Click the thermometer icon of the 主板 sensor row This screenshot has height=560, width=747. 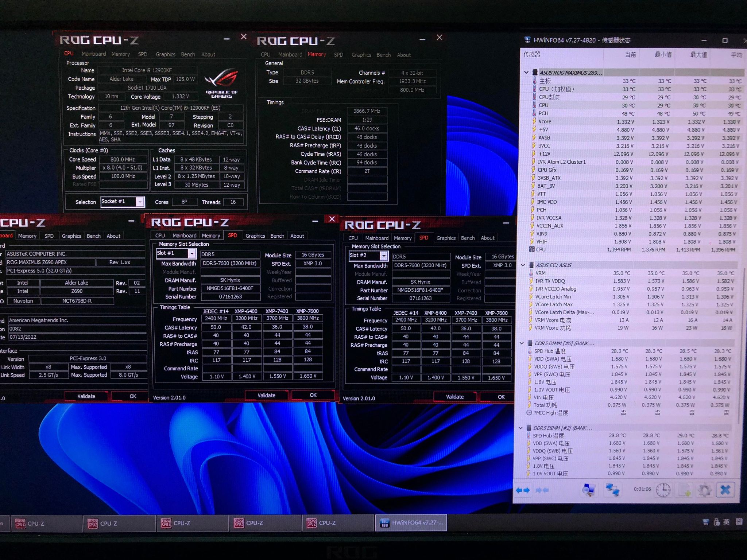[x=534, y=81]
